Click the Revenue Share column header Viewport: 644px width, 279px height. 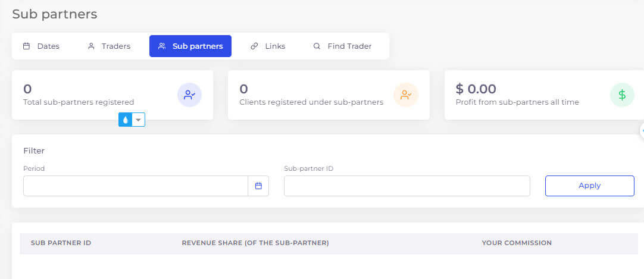tap(255, 243)
